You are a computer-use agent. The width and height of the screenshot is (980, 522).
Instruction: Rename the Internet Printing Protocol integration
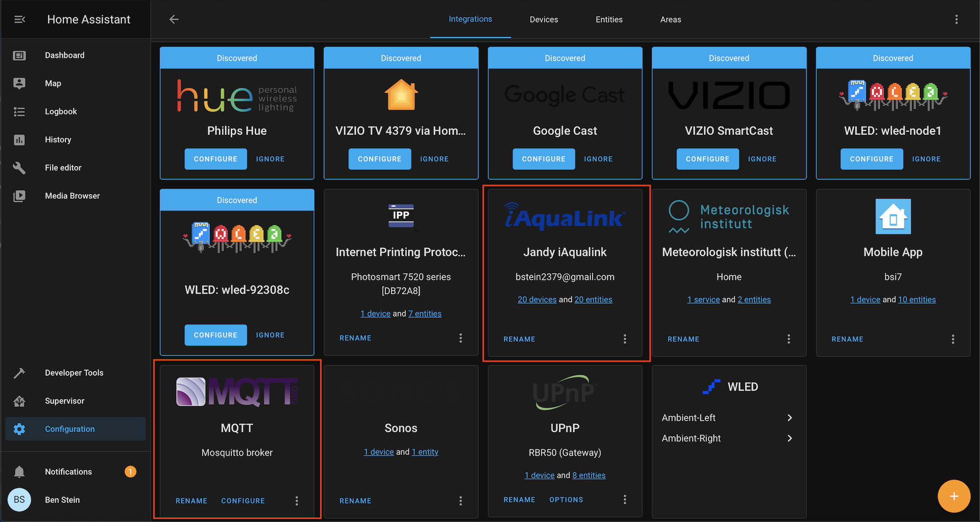[355, 338]
